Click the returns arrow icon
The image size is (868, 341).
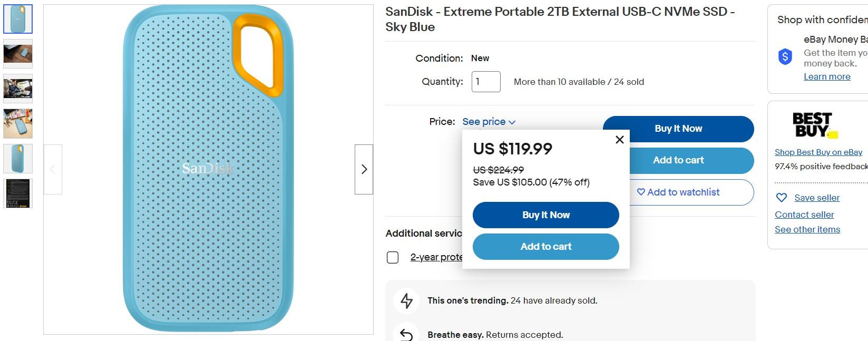pyautogui.click(x=406, y=335)
